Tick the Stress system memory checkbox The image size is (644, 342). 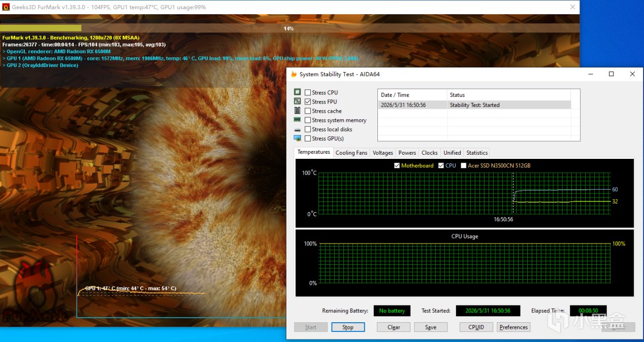pos(308,120)
